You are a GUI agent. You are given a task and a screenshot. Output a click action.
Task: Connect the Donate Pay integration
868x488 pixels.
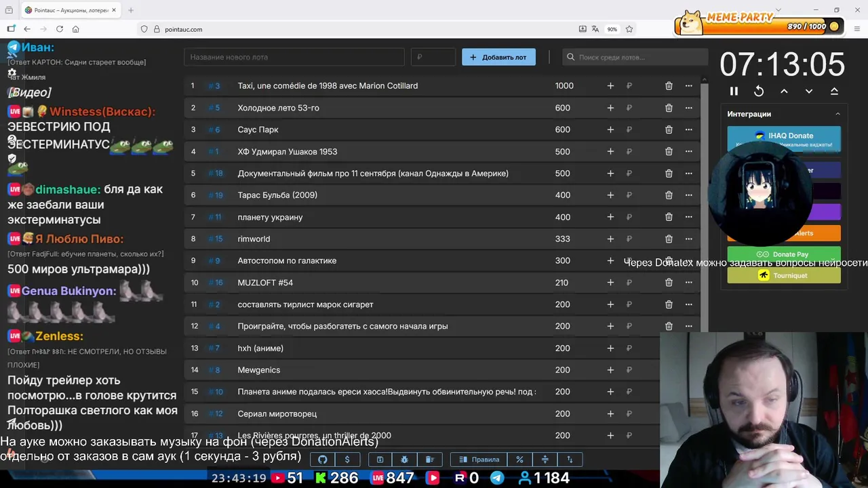[x=784, y=254]
